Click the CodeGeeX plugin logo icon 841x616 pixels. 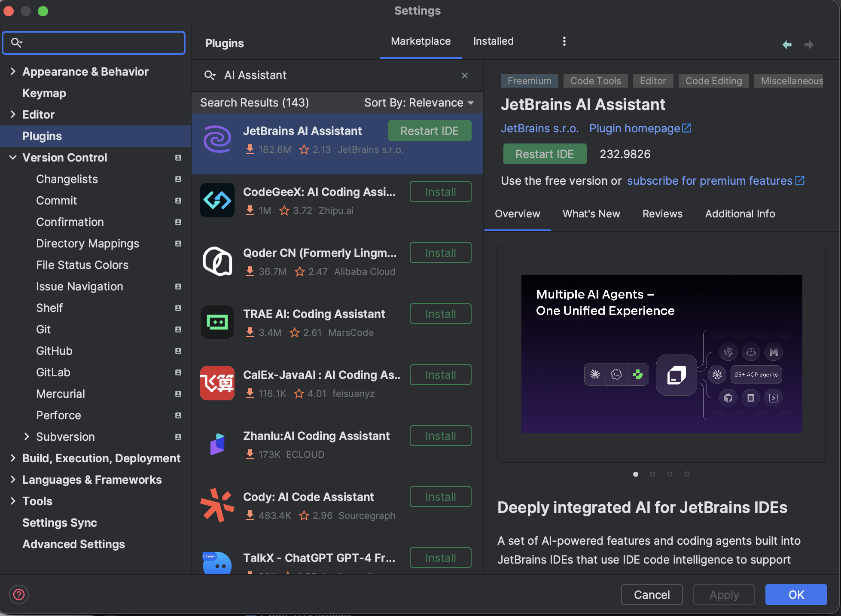coord(217,200)
